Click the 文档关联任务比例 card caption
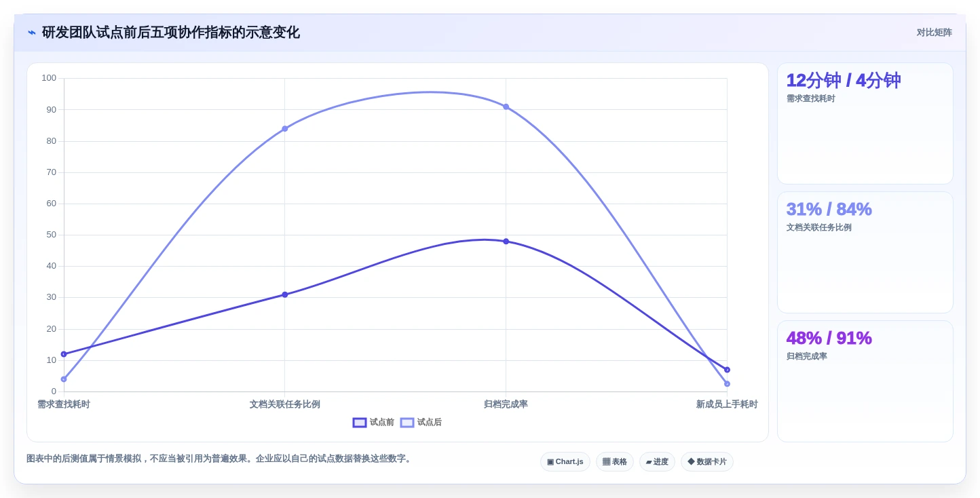 [818, 227]
